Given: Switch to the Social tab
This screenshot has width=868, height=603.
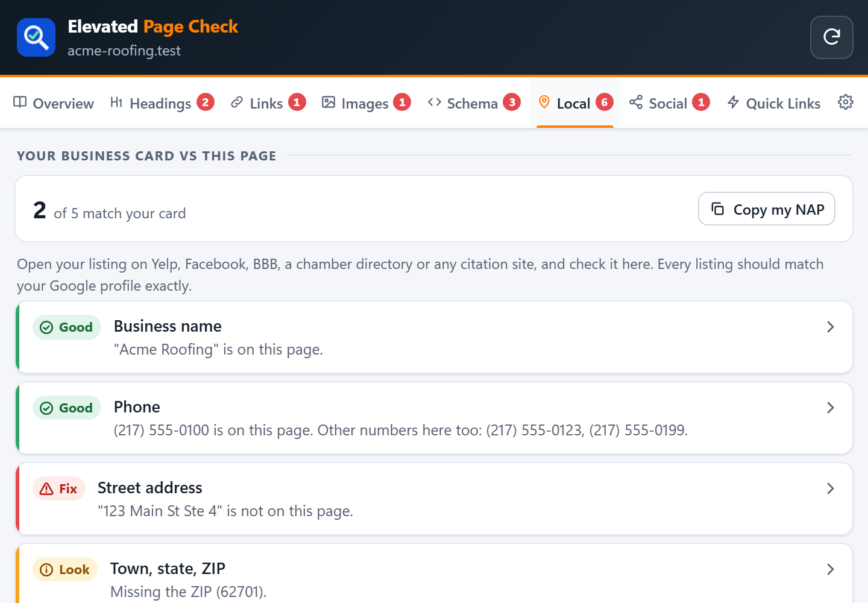Looking at the screenshot, I should (x=669, y=103).
